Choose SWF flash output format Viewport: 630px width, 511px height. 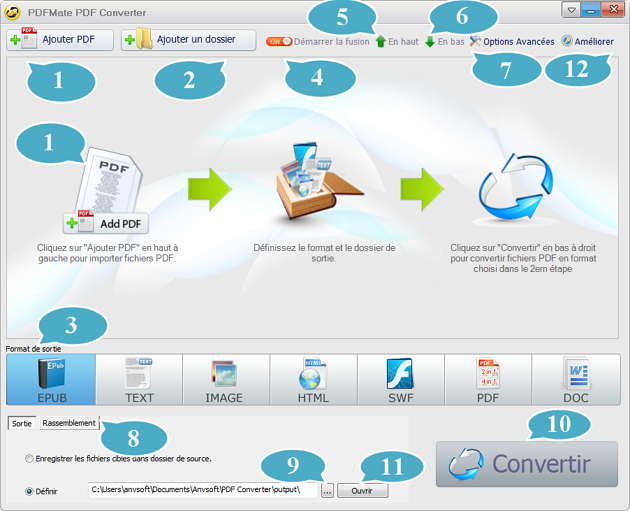(x=400, y=379)
